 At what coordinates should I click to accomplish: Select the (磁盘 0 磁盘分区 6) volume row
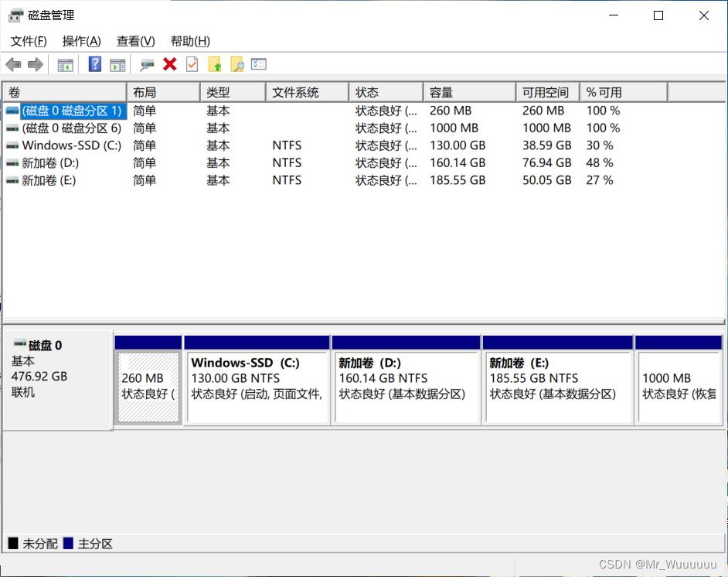pos(364,128)
